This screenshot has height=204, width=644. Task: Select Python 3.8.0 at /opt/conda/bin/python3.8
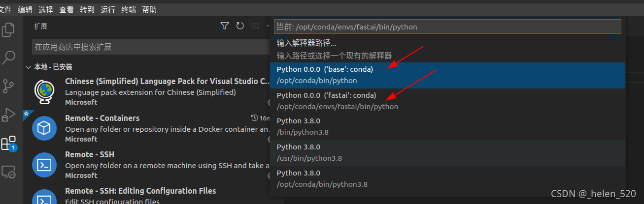coord(447,178)
